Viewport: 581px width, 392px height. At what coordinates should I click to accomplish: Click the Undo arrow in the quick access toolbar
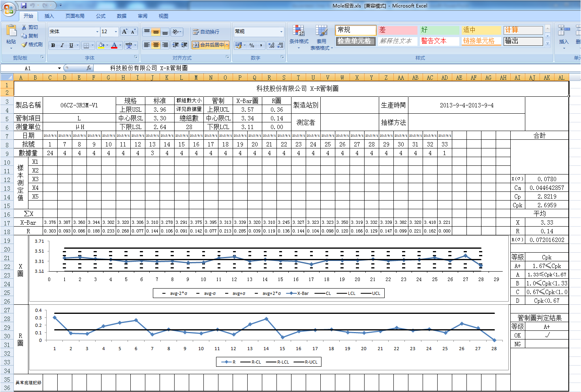tap(32, 6)
